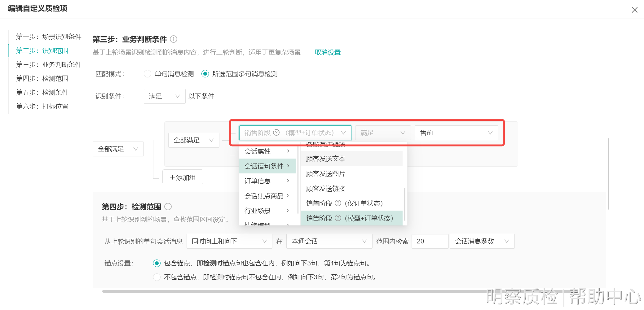Expand 会话属性 menu category
This screenshot has width=644, height=310.
267,151
